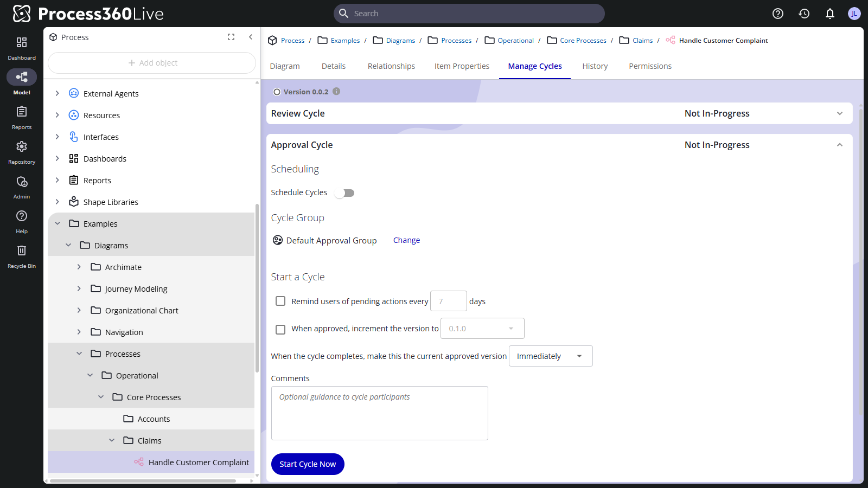Open the Help sidebar icon
The height and width of the screenshot is (488, 868).
(x=22, y=216)
